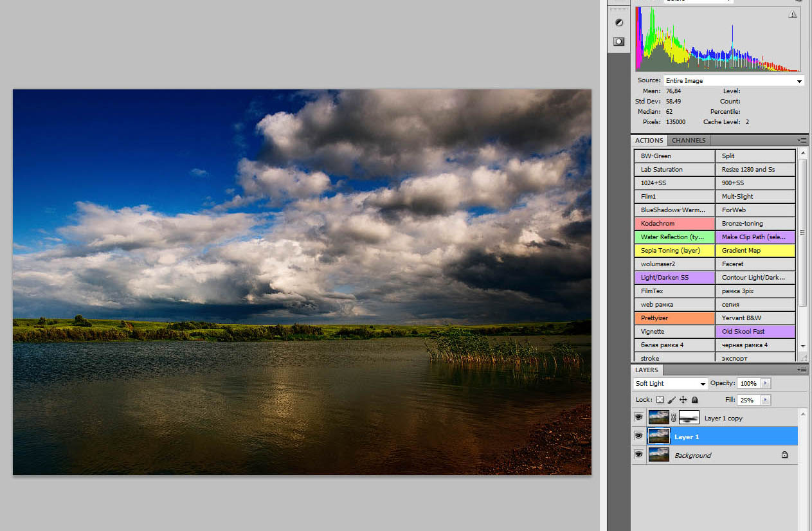
Task: Open the Soft Light blend mode dropdown
Action: click(670, 384)
